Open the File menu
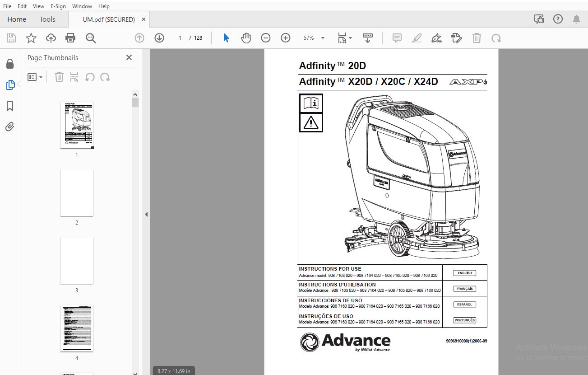Screen dimensions: 588x375 (7, 6)
